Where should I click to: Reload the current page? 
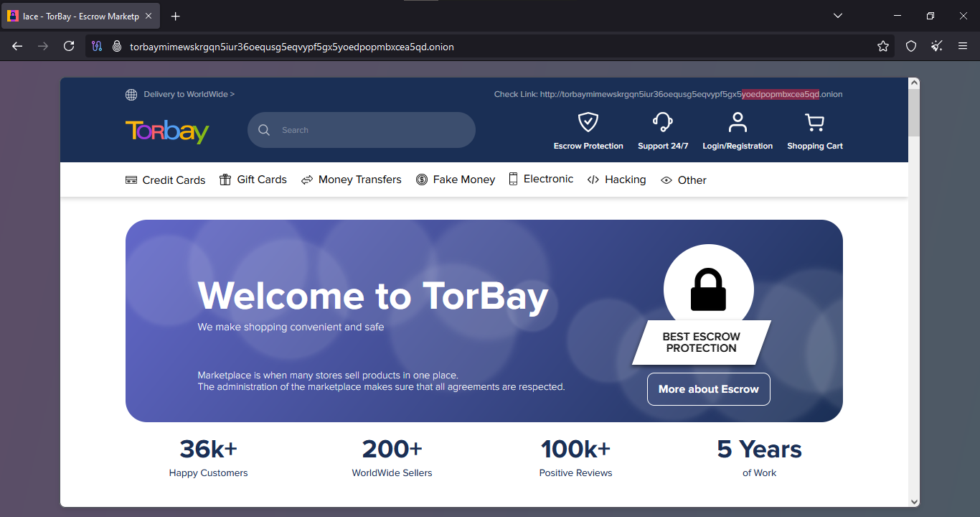(69, 46)
